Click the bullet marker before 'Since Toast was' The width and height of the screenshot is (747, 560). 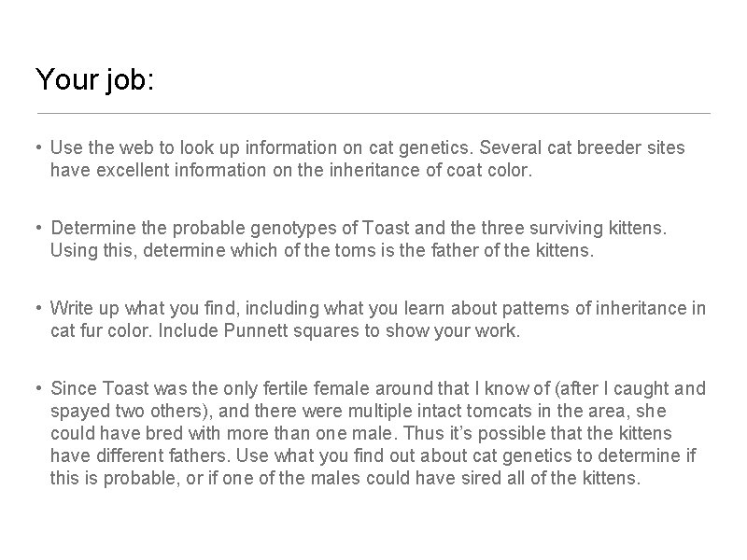click(38, 389)
